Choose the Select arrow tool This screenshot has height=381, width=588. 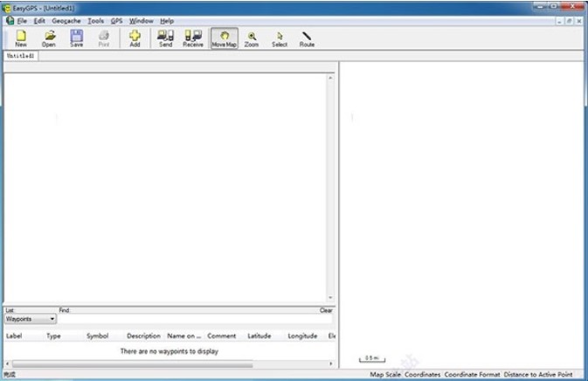pos(280,38)
